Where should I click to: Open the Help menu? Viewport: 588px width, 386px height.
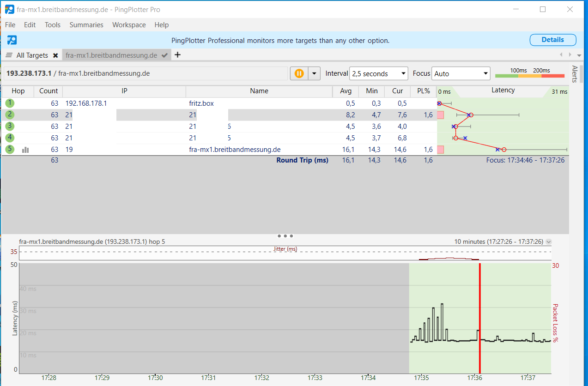click(162, 25)
